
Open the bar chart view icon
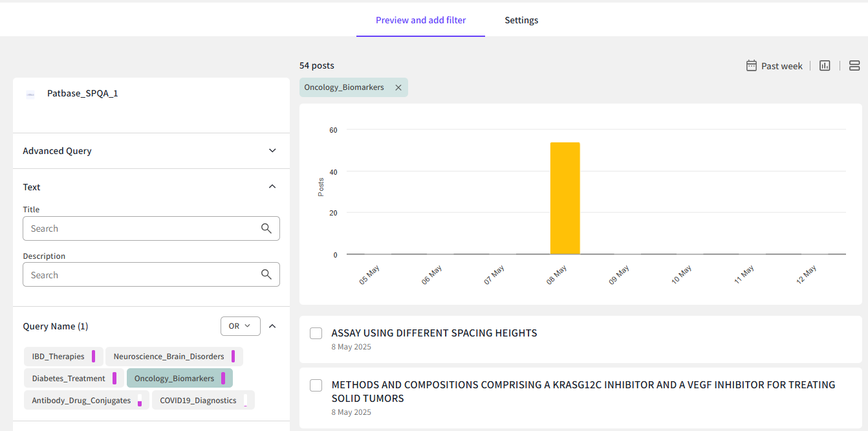click(825, 65)
